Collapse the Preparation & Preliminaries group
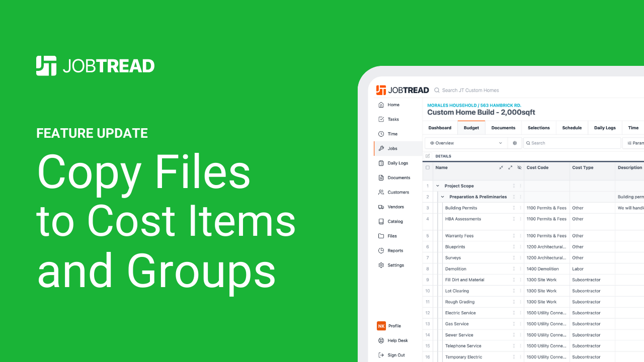The width and height of the screenshot is (644, 362). coord(442,197)
